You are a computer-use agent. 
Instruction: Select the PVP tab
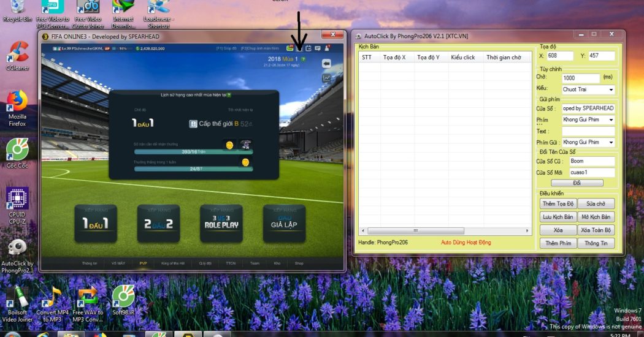point(143,263)
